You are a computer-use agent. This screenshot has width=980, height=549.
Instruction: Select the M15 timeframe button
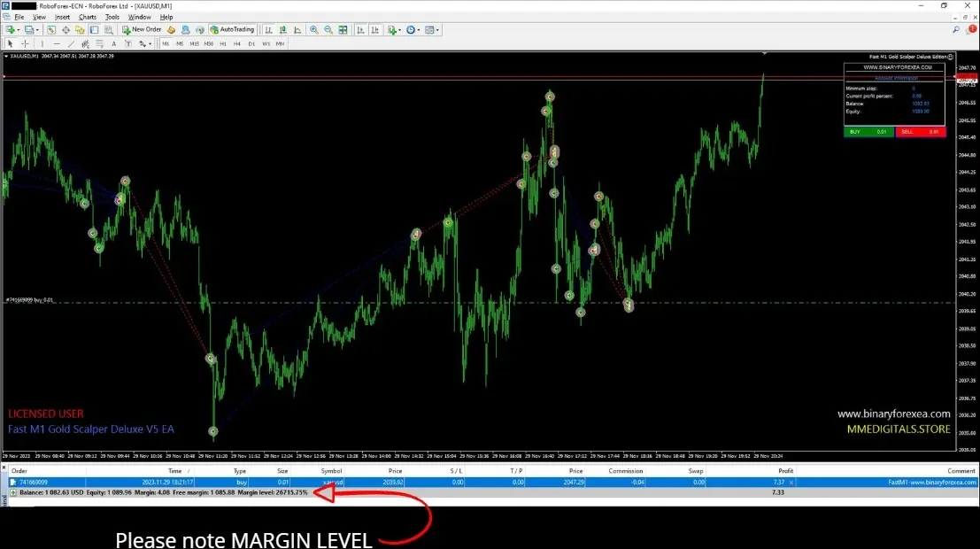click(195, 43)
